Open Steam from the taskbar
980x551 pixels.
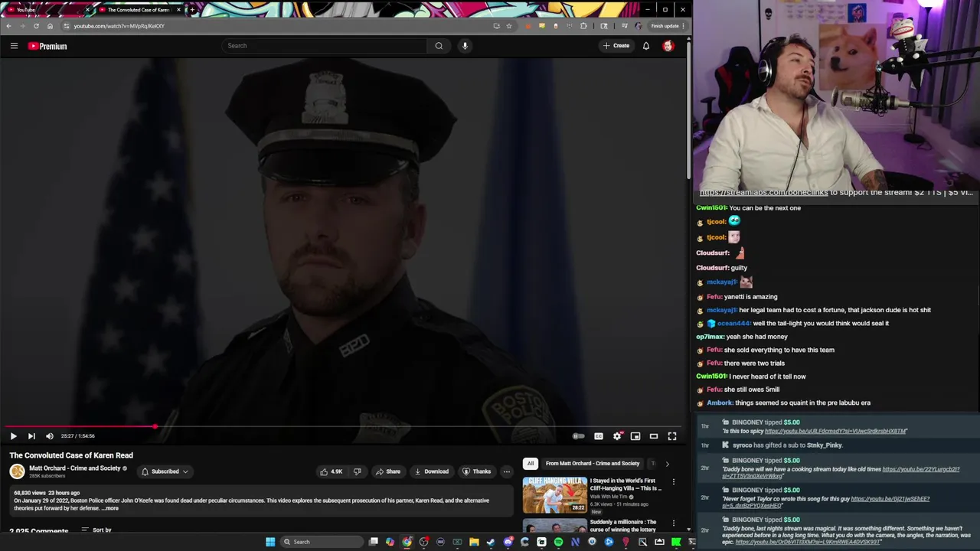click(491, 542)
